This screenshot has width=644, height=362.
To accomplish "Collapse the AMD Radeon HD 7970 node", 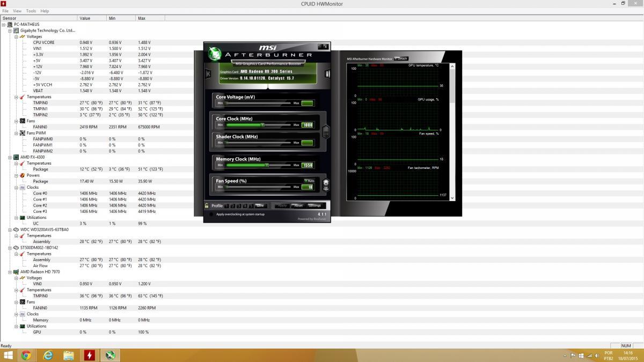I will [x=10, y=272].
